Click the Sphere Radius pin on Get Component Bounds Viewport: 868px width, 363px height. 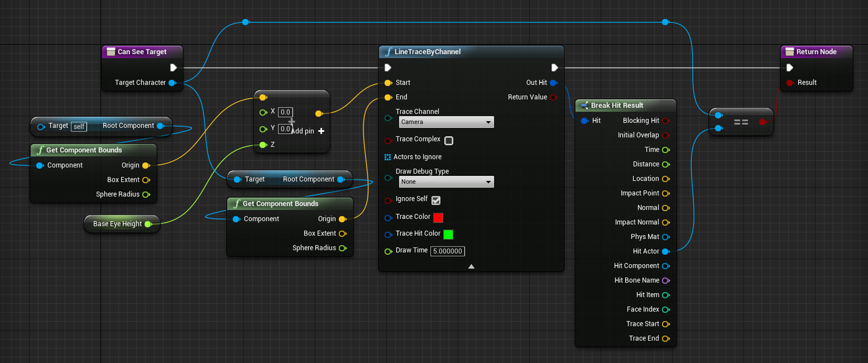[148, 194]
